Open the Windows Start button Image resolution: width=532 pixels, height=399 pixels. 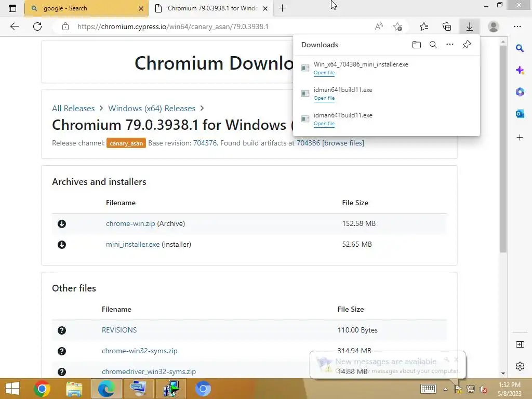pos(12,389)
